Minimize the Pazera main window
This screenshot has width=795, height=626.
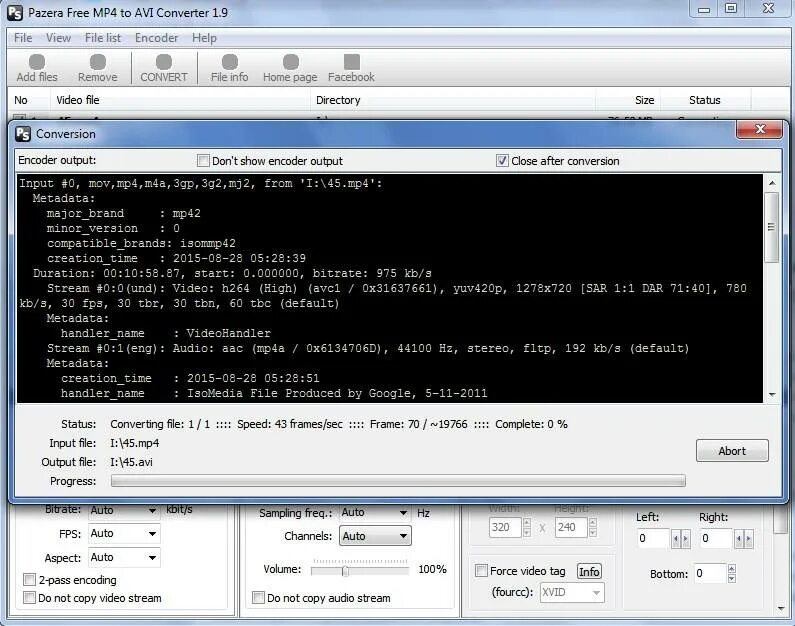(704, 9)
